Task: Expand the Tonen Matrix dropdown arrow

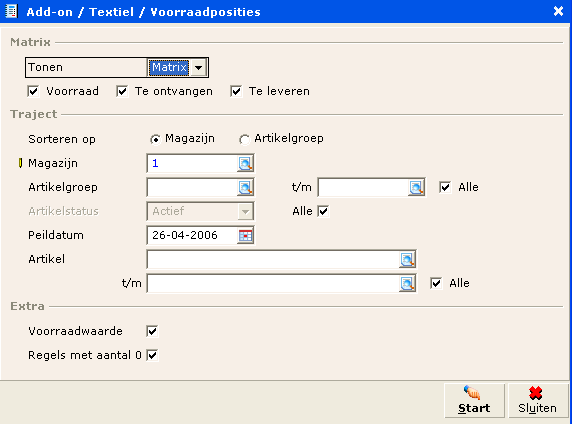Action: coord(198,68)
